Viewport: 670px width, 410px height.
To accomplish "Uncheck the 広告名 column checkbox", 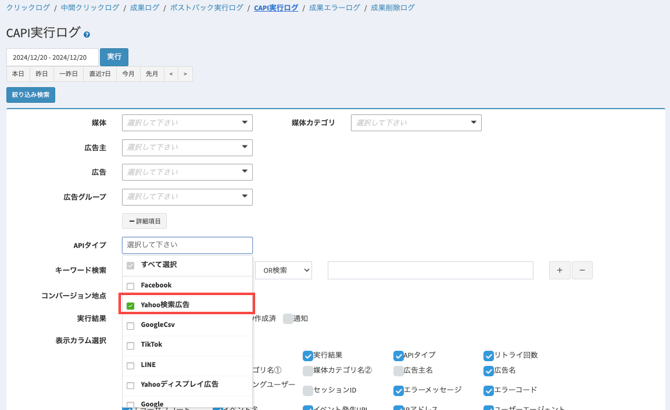I will (488, 371).
